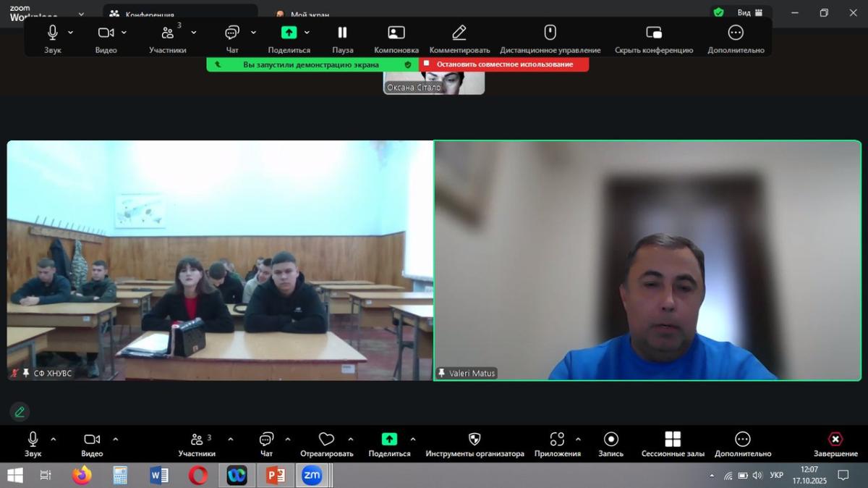Expand participants options arrow in top toolbar
The height and width of the screenshot is (488, 868).
tap(194, 33)
